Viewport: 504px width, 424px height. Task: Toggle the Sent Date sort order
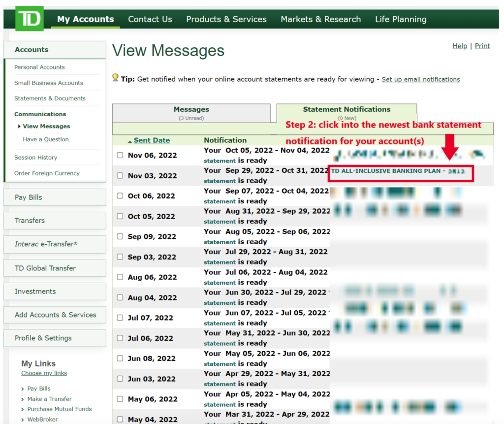coord(152,140)
